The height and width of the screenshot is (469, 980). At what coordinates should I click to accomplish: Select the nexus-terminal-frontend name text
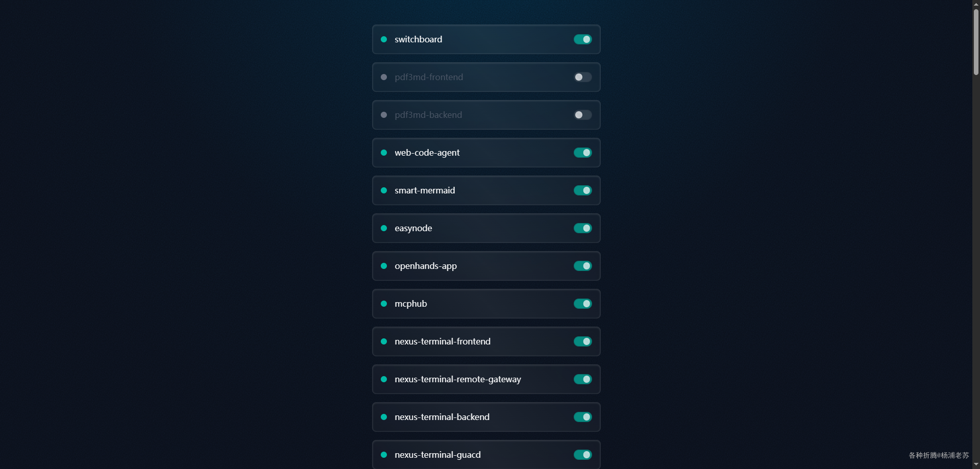point(442,341)
